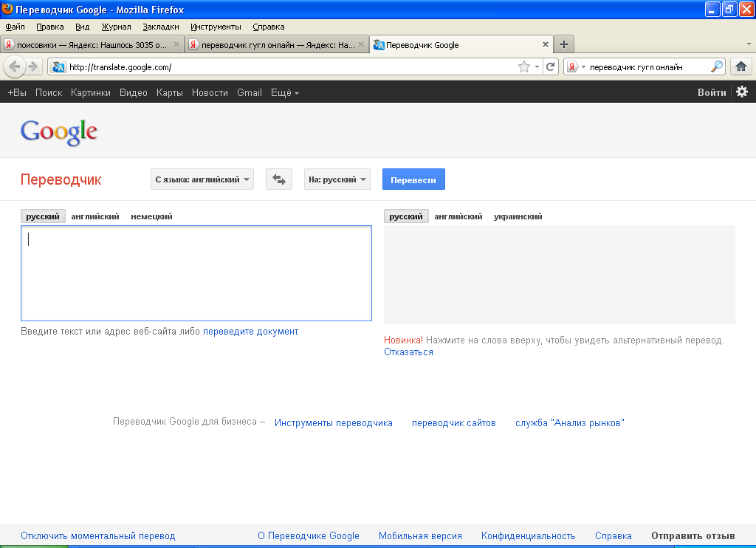This screenshot has height=548, width=756.
Task: Click the +Вы link
Action: 17,92
